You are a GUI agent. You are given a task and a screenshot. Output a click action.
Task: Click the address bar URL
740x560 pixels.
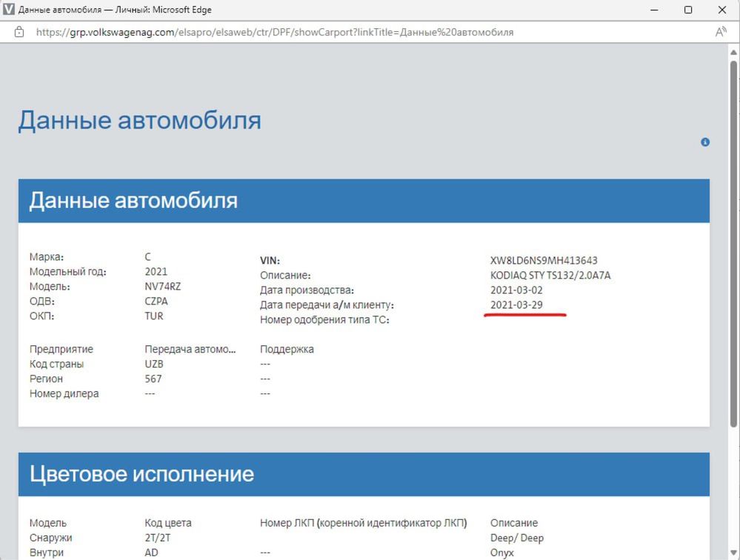pyautogui.click(x=275, y=32)
